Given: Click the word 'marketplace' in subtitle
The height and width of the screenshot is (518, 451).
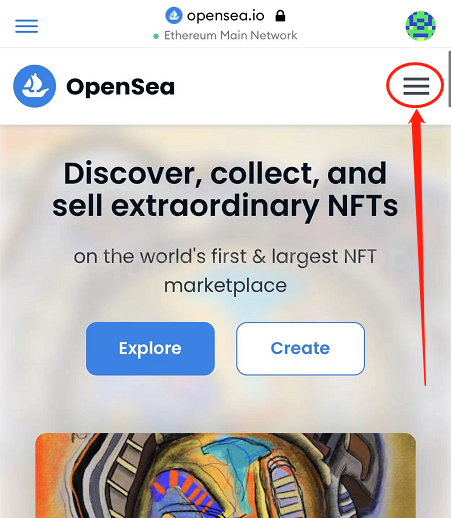Looking at the screenshot, I should click(x=225, y=286).
